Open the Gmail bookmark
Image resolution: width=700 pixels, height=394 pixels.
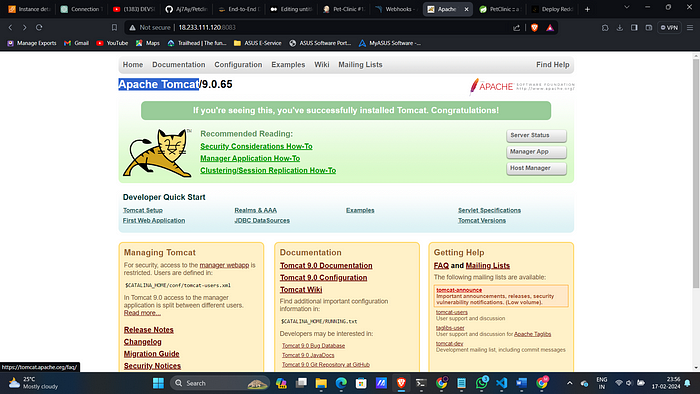pos(76,43)
